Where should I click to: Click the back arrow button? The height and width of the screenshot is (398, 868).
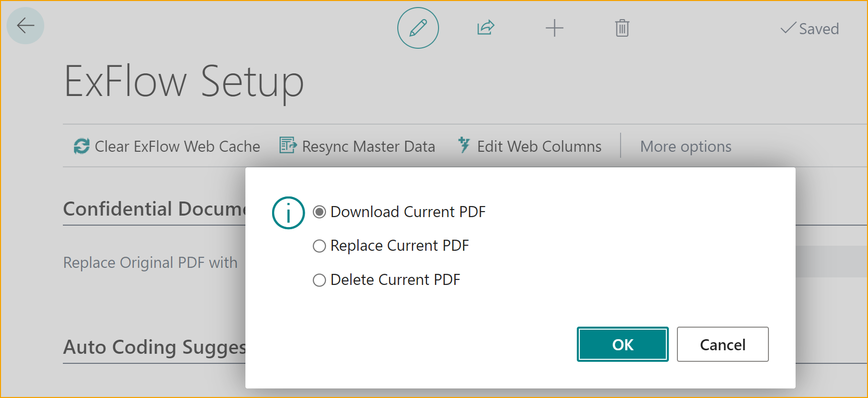pyautogui.click(x=25, y=26)
